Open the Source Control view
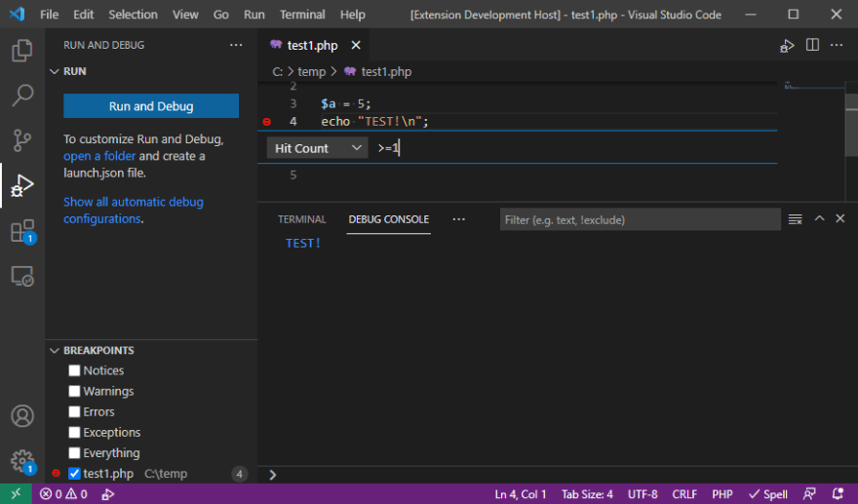 (21, 140)
